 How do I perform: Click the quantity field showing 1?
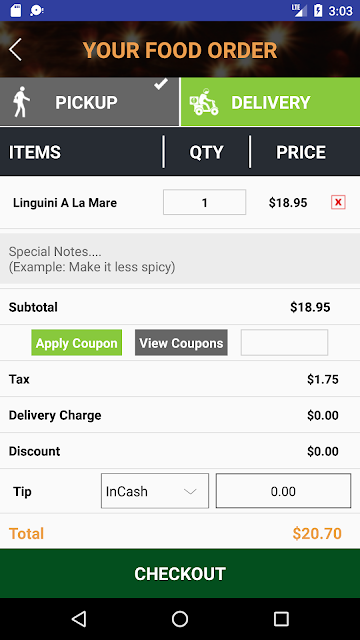click(204, 202)
